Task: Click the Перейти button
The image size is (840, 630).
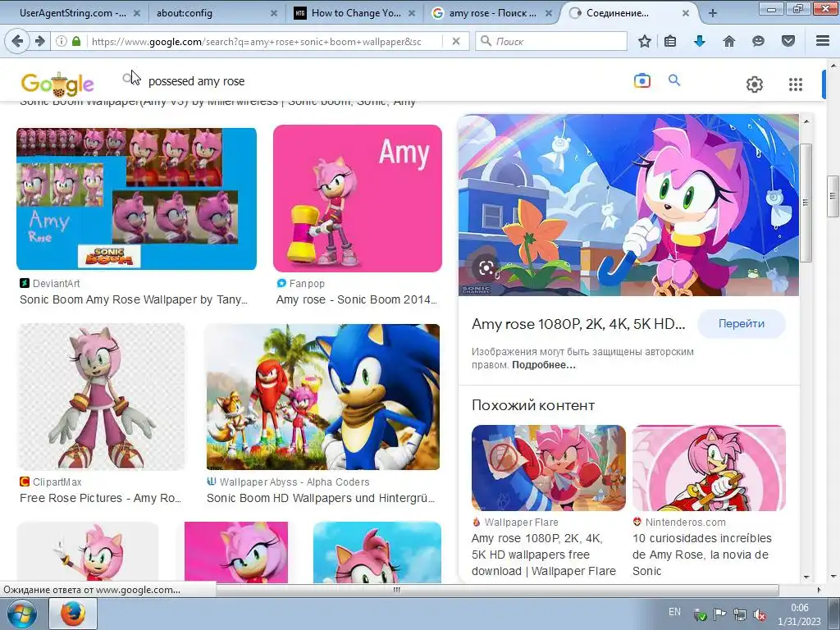Action: [x=742, y=323]
